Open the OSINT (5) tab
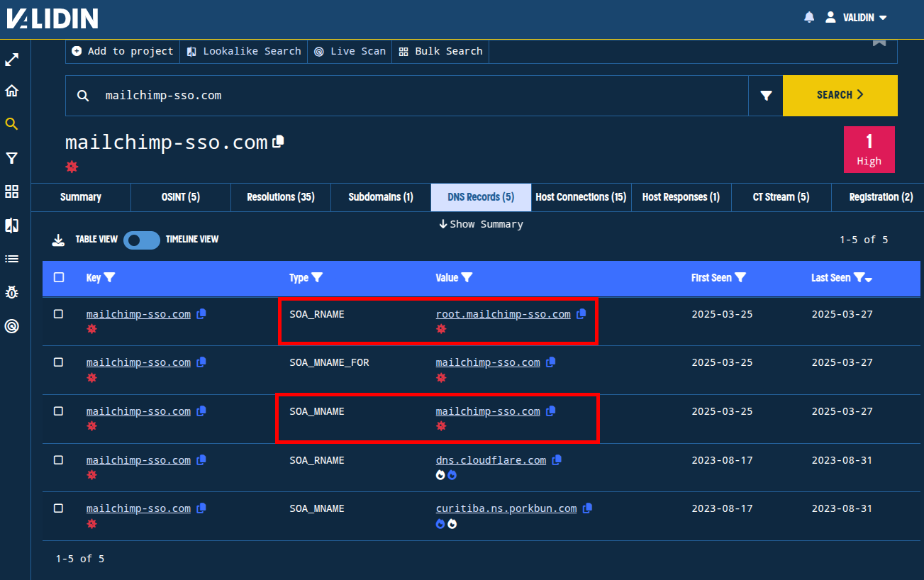 pyautogui.click(x=181, y=197)
